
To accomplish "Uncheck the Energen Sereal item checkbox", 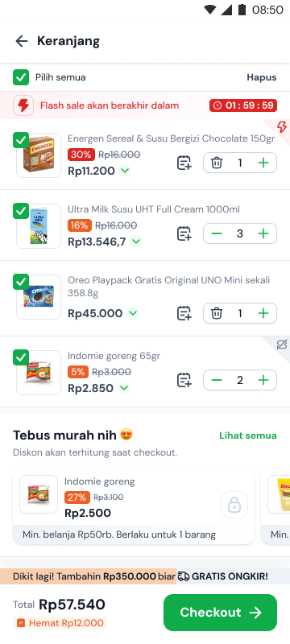I will pos(21,140).
